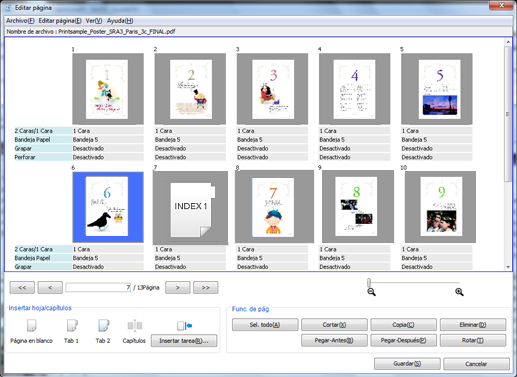
Task: Click Pegar-Antes button
Action: 334,340
